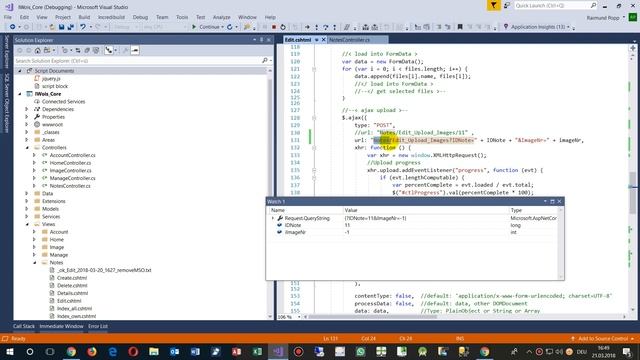Screen dimensions: 640x360
Task: Click the Browser Link refresh icon
Action: [229, 27]
